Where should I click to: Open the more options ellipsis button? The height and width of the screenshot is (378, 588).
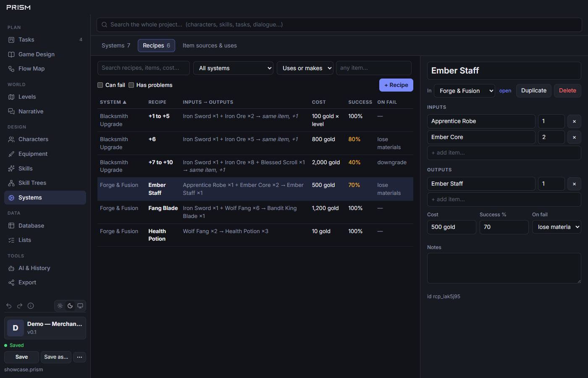(x=79, y=357)
